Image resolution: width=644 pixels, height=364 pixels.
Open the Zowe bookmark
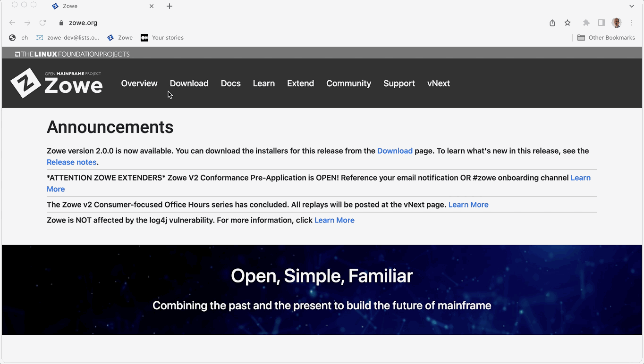point(120,38)
